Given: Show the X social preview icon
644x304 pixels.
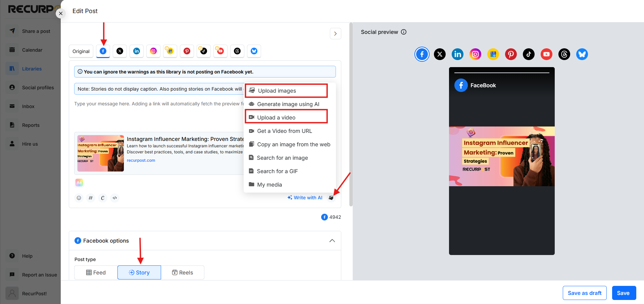Looking at the screenshot, I should click(440, 54).
